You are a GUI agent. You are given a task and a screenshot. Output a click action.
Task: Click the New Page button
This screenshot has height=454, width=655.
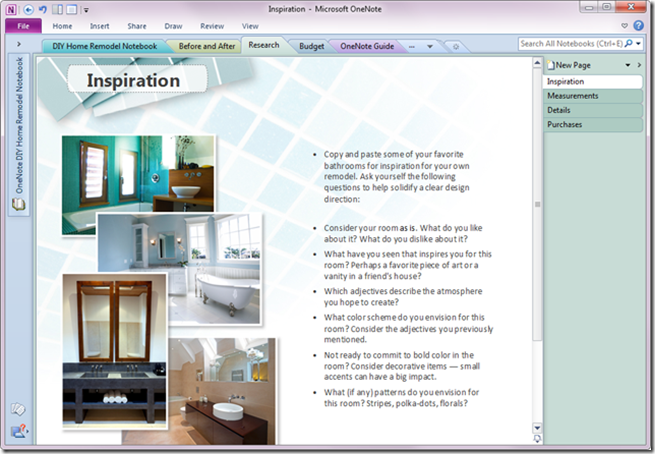[569, 65]
